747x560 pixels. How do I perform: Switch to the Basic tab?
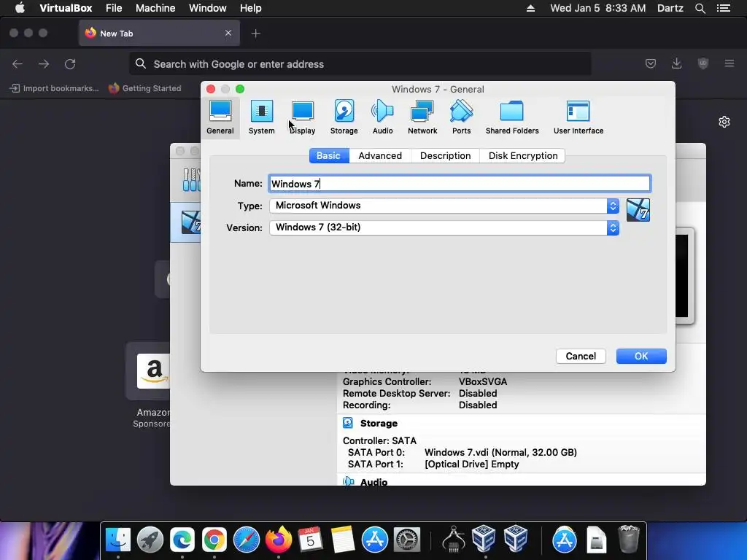click(329, 156)
